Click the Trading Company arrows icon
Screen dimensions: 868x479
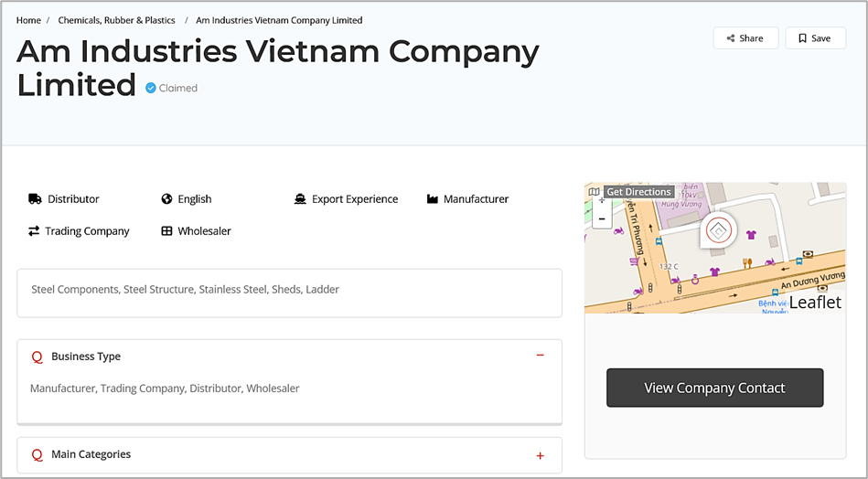point(34,231)
